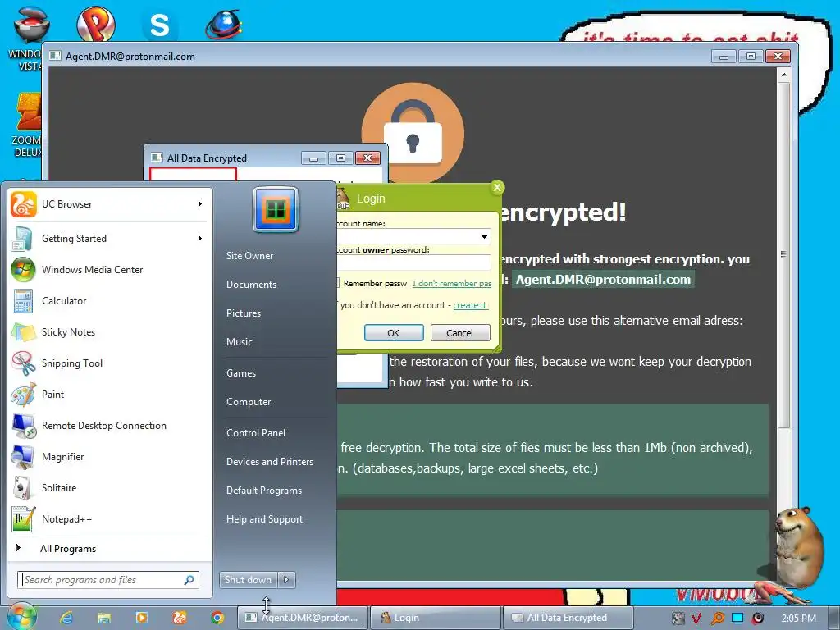Click Cancel in Login dialog
840x630 pixels.
coord(459,333)
